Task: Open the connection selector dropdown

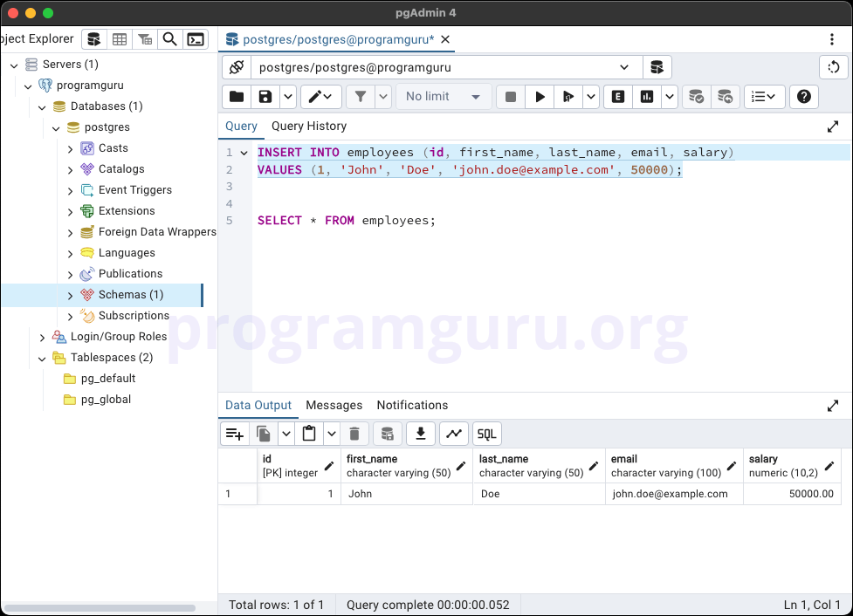Action: (623, 66)
